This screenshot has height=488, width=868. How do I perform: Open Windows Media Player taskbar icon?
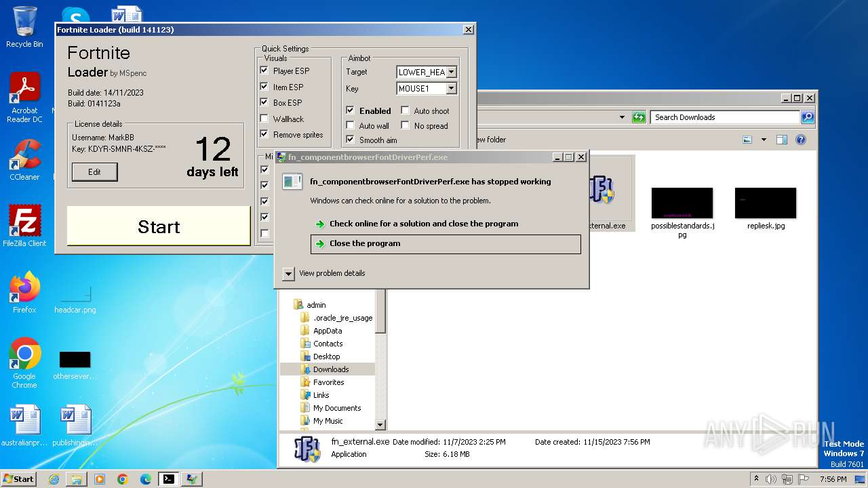click(x=100, y=479)
